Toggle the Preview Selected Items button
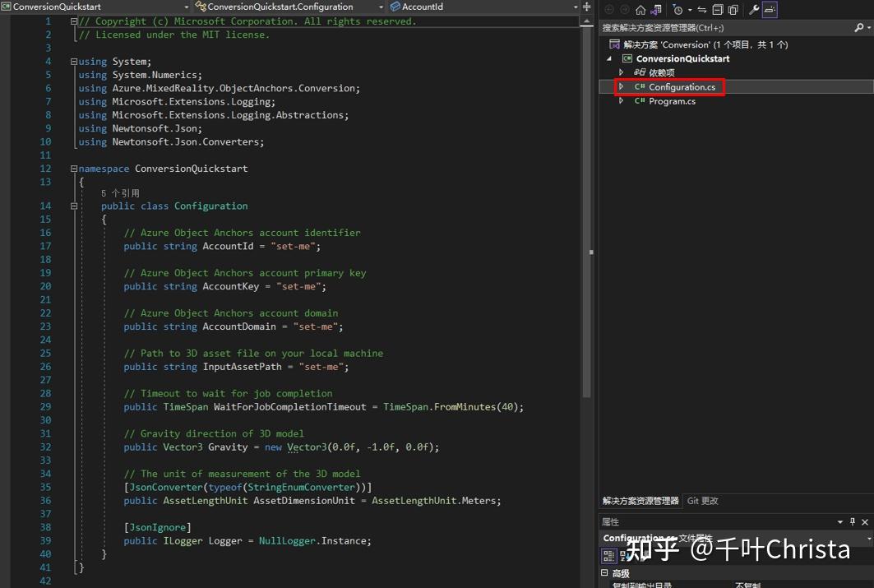Image resolution: width=874 pixels, height=588 pixels. click(x=732, y=10)
